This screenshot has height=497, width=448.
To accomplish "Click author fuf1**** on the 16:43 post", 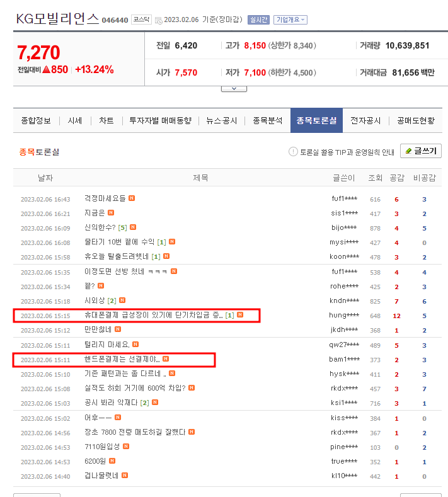I will [x=344, y=198].
